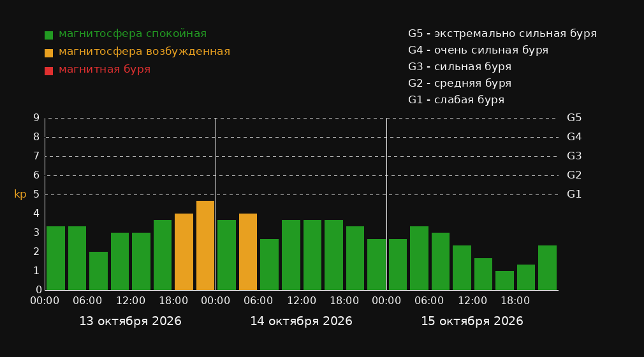Click "G3 - сильная буря" description
Image resolution: width=644 pixels, height=357 pixels.
(x=460, y=66)
